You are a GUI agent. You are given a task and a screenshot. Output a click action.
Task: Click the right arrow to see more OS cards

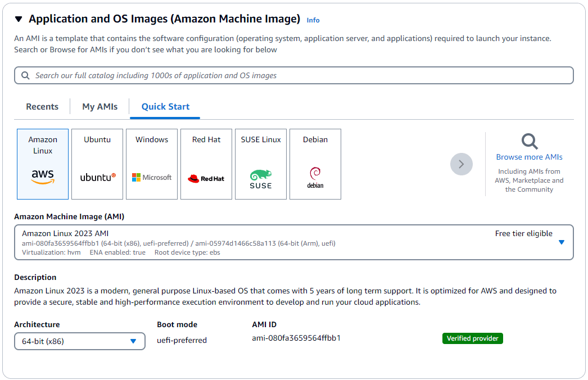(461, 164)
